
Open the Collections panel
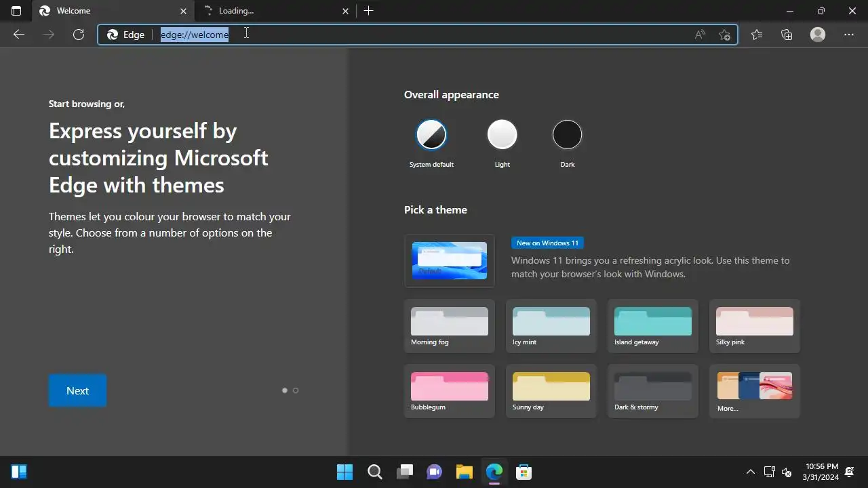[787, 35]
